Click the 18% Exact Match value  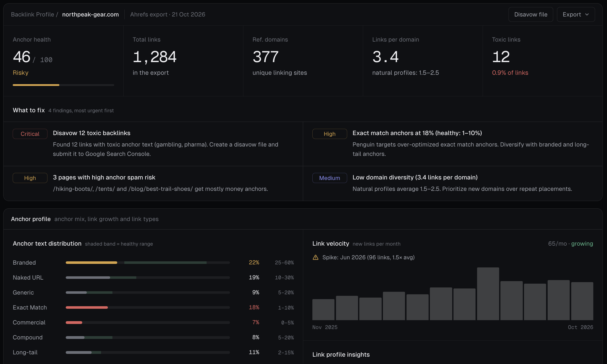point(254,307)
